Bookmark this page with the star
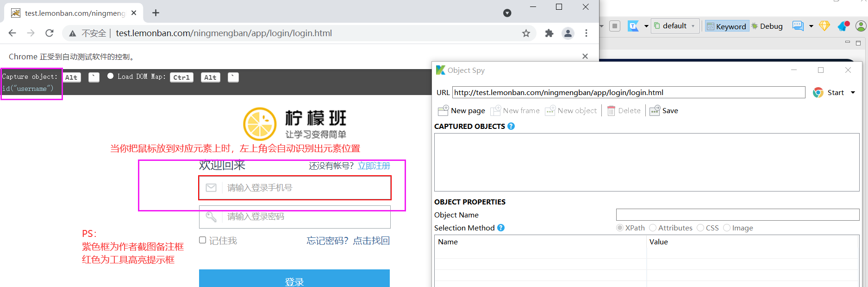Screen dimensions: 868x287 (526, 33)
